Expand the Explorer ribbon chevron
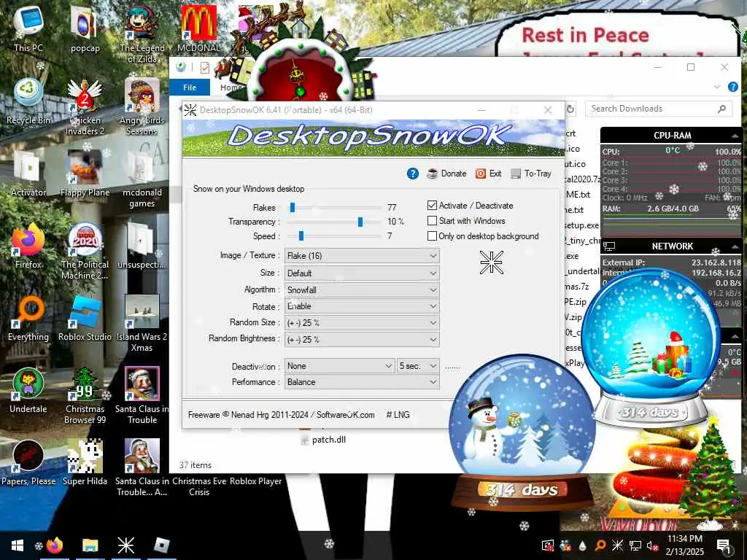This screenshot has width=747, height=560. 717,87
